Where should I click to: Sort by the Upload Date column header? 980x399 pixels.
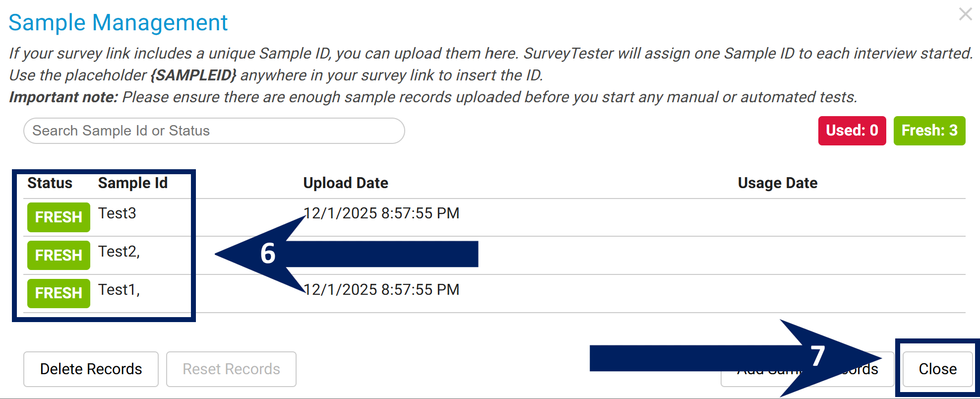tap(345, 183)
